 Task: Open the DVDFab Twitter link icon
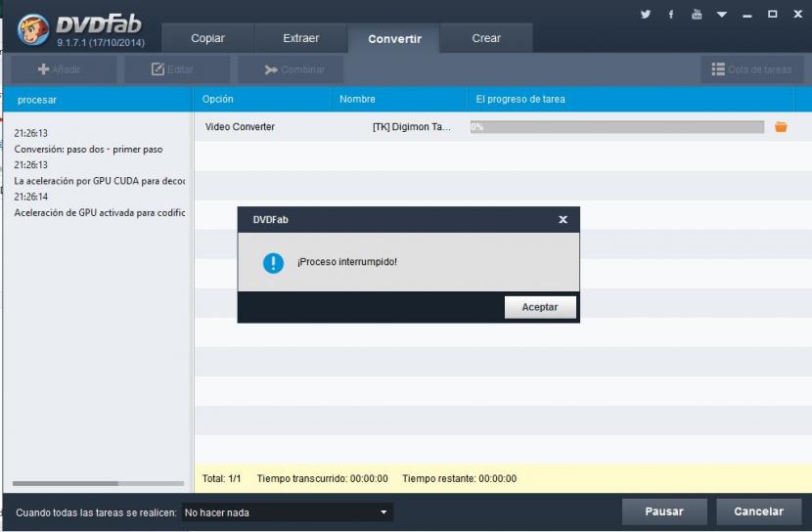tap(646, 14)
